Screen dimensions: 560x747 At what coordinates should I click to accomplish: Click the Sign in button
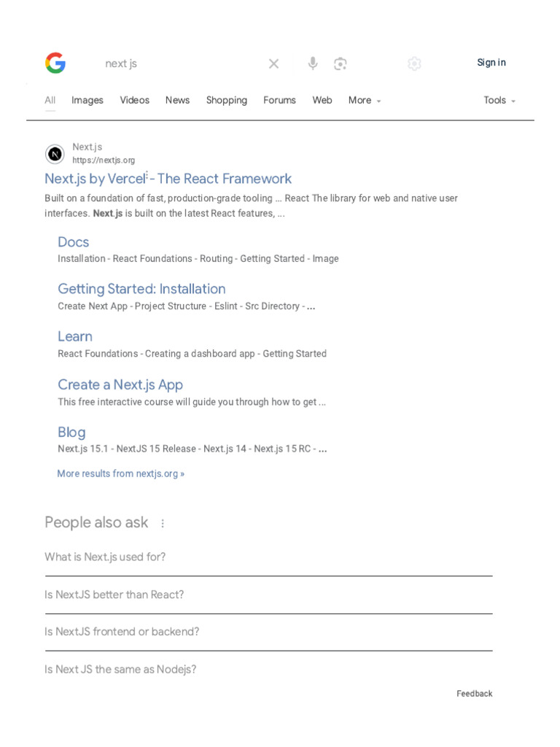coord(491,63)
